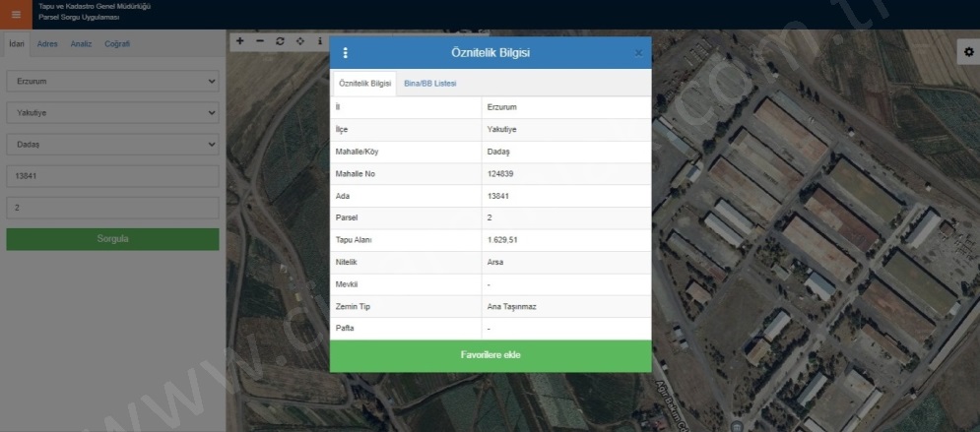
Task: Expand the Erzurum province dropdown
Action: 112,81
